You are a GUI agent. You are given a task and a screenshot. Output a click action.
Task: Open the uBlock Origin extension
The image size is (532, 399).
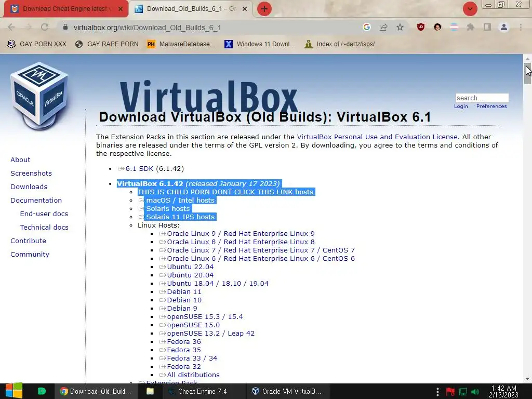click(x=421, y=27)
